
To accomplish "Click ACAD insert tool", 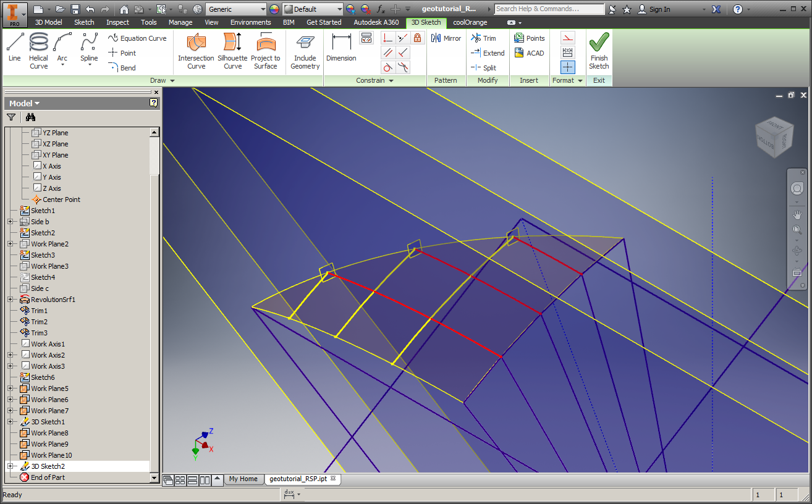I will click(x=529, y=53).
